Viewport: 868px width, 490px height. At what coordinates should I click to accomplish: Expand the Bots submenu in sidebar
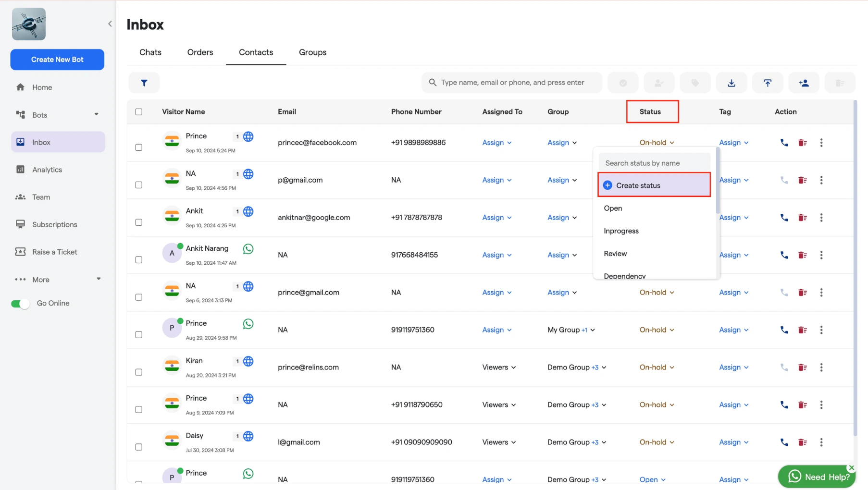[x=96, y=114]
